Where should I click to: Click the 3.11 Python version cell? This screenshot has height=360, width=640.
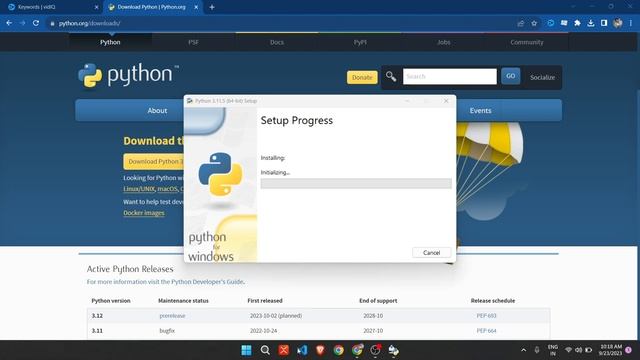(x=97, y=331)
